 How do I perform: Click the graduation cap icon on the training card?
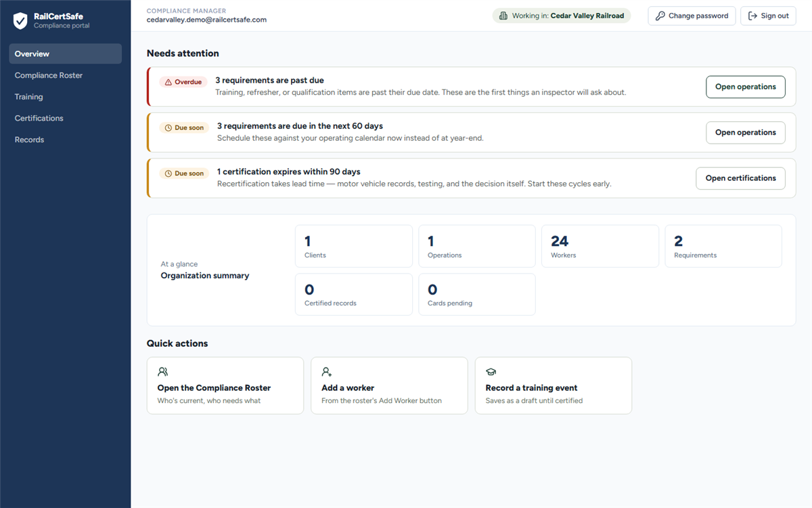(491, 372)
